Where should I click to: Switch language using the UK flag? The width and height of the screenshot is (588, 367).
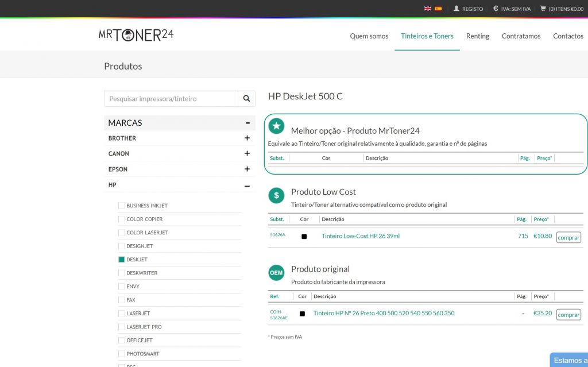pyautogui.click(x=428, y=9)
